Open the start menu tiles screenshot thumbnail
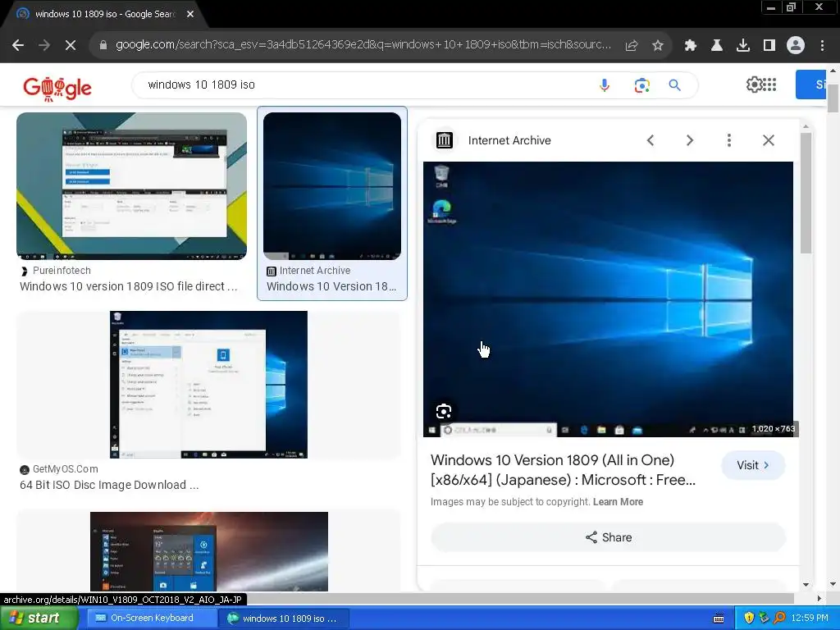This screenshot has height=630, width=840. [x=209, y=551]
